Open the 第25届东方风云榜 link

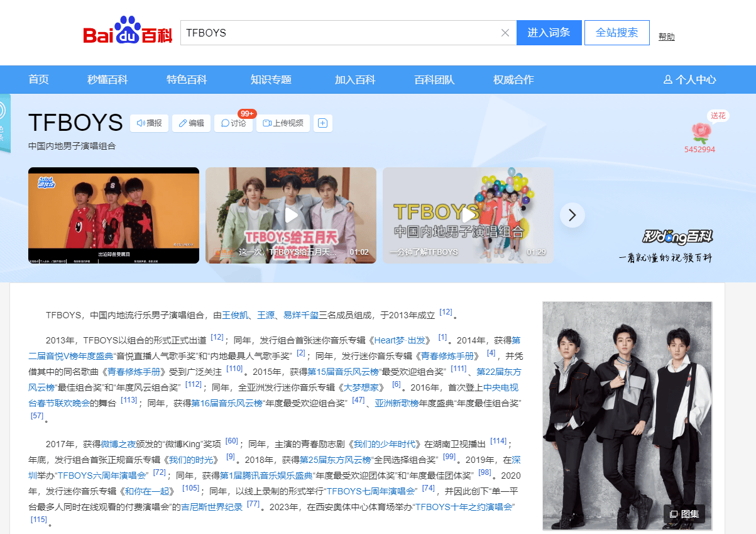336,460
